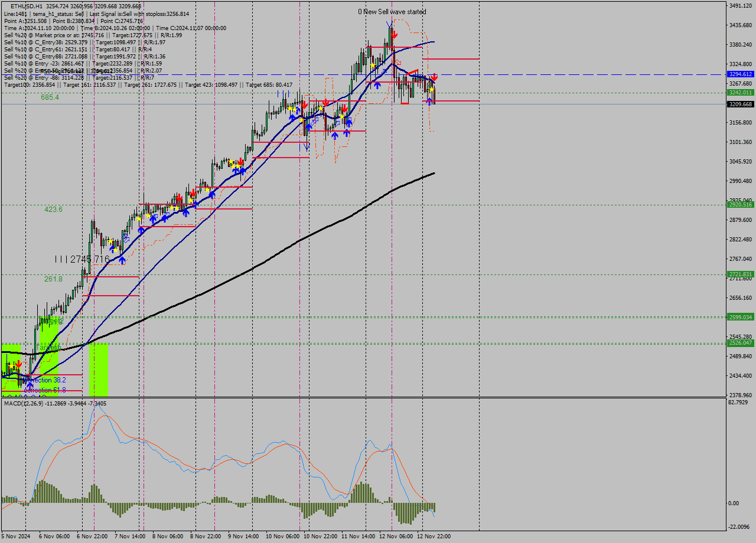Click the green 2721.831 price tag

pos(741,274)
